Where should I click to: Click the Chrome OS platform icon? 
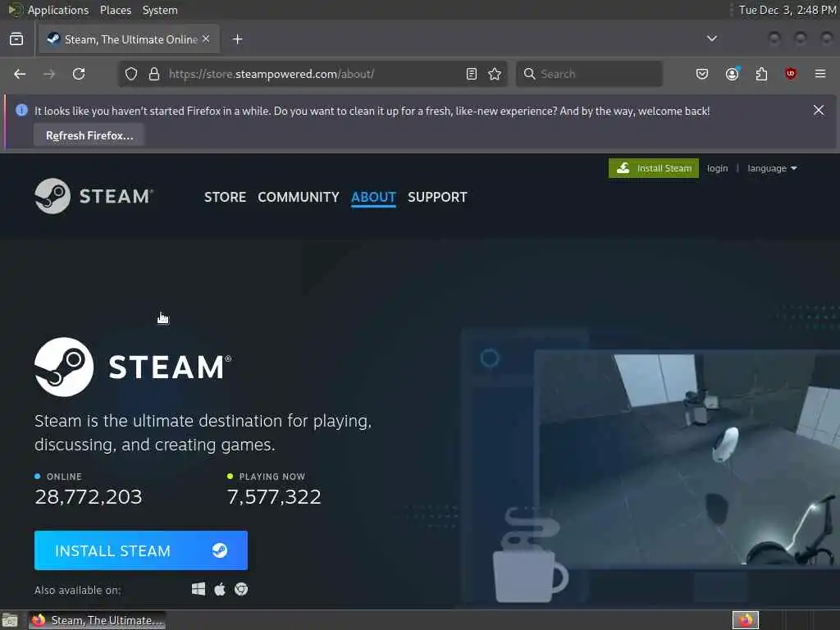(241, 589)
